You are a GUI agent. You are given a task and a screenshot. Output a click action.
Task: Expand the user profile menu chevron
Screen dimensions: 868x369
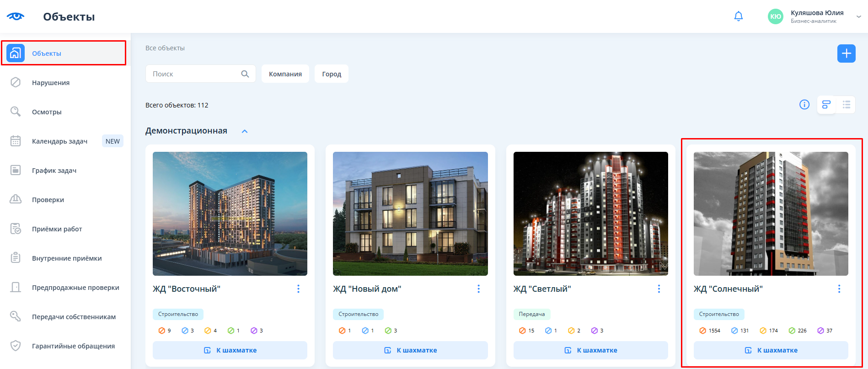[858, 16]
